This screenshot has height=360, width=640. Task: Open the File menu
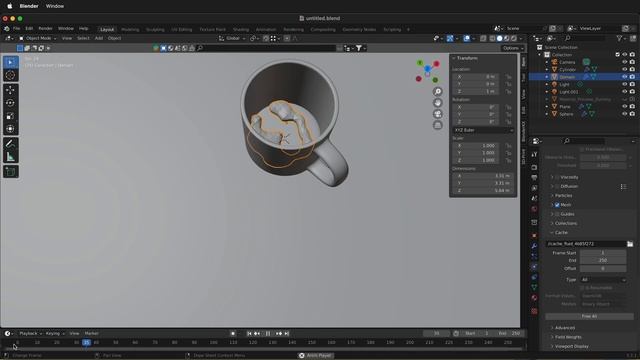16,29
